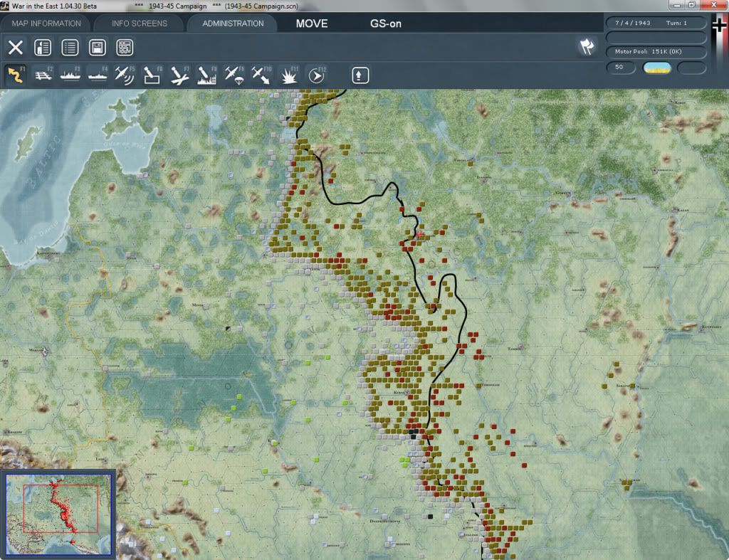Click the 50 value field beside the weather indicator

pos(621,68)
